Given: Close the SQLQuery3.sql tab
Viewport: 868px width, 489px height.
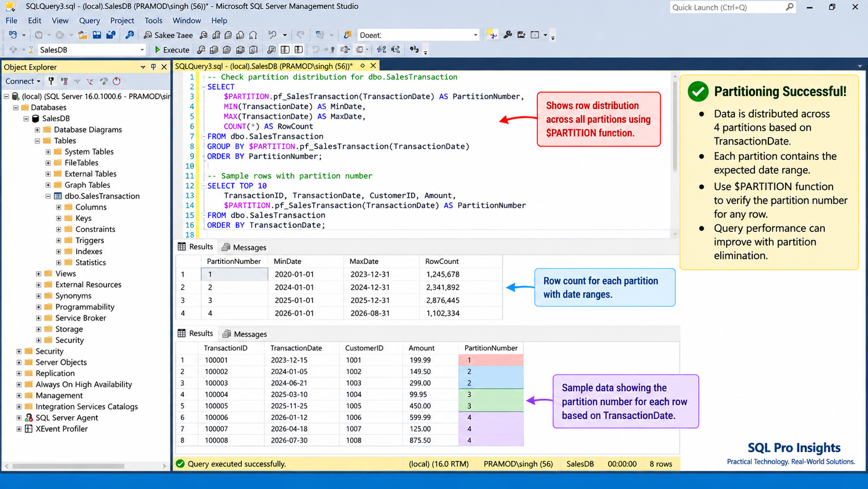Looking at the screenshot, I should click(x=373, y=66).
